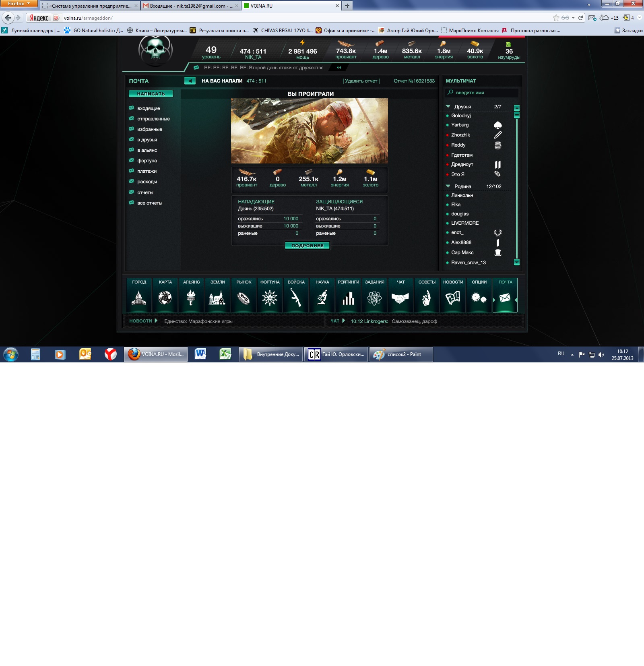
Task: Open the Наука microscope icon
Action: (322, 298)
